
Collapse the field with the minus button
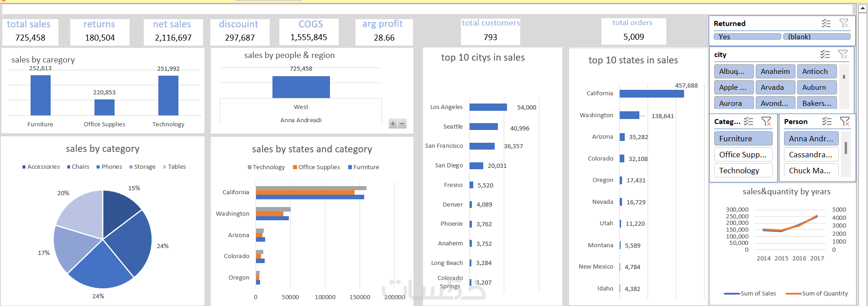coord(402,124)
